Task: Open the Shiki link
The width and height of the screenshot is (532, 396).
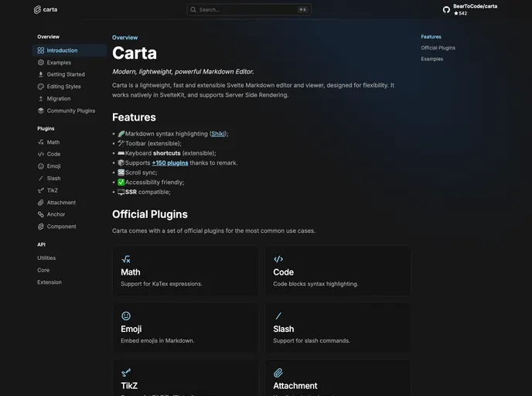Action: point(218,134)
